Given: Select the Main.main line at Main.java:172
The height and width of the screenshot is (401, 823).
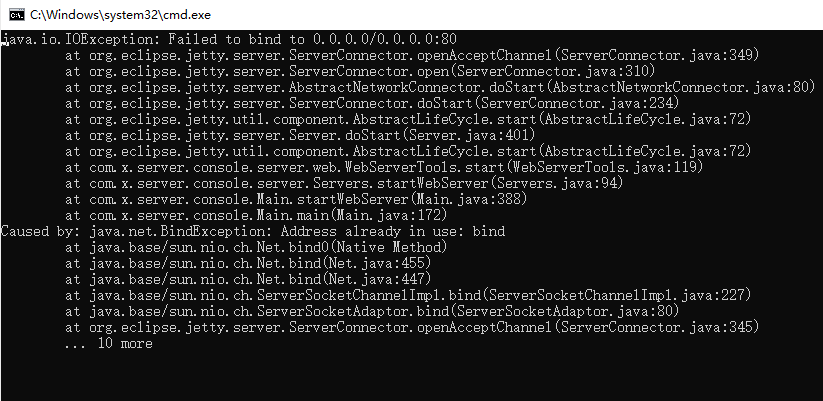Looking at the screenshot, I should pyautogui.click(x=256, y=215).
